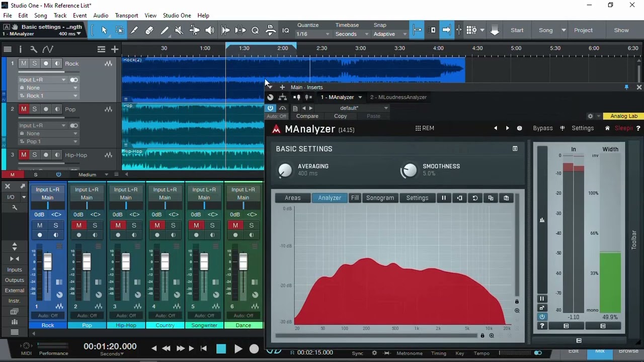The height and width of the screenshot is (362, 644).
Task: Select the Paint pencil tool
Action: click(165, 30)
